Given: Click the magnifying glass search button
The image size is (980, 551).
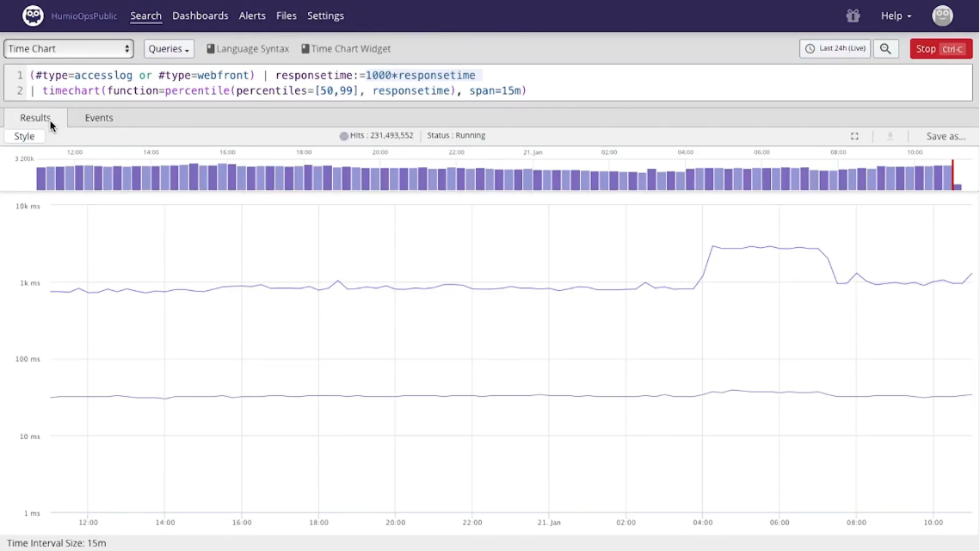Looking at the screenshot, I should click(885, 49).
